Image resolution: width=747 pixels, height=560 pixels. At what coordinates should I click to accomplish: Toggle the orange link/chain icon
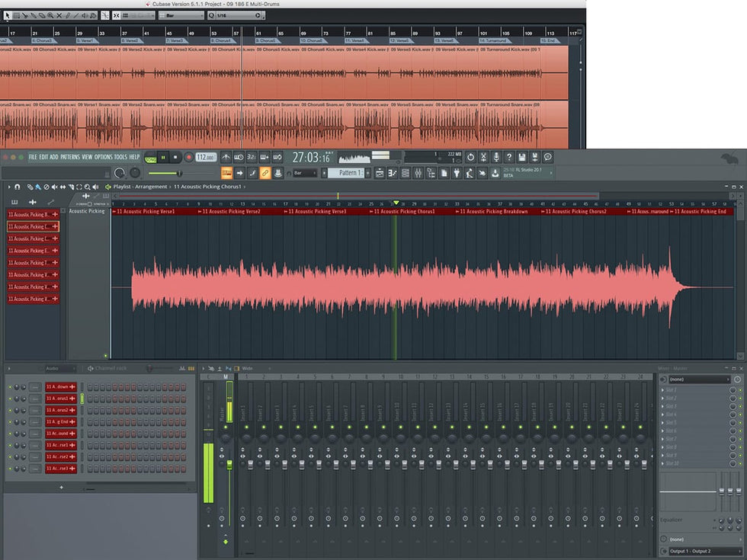coord(264,174)
